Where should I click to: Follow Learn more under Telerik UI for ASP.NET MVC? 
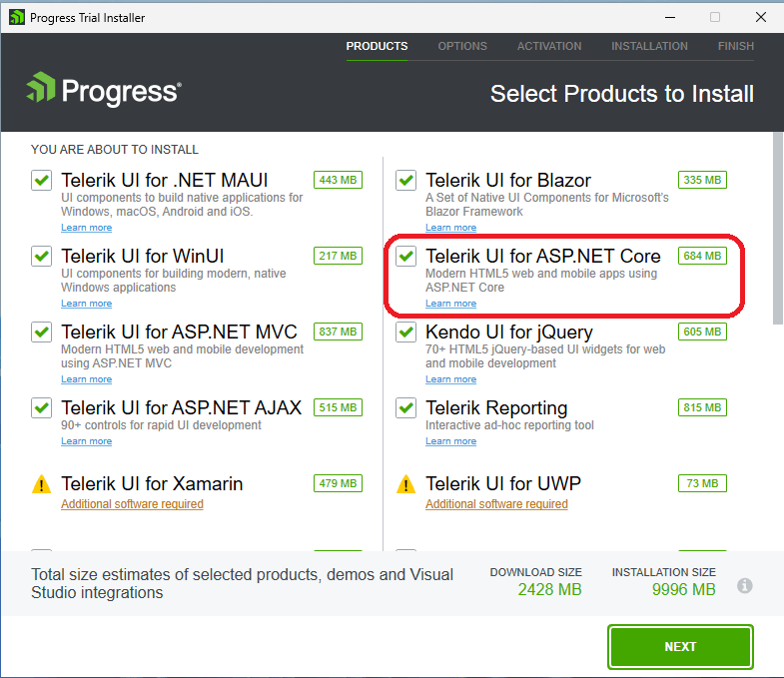tap(87, 379)
